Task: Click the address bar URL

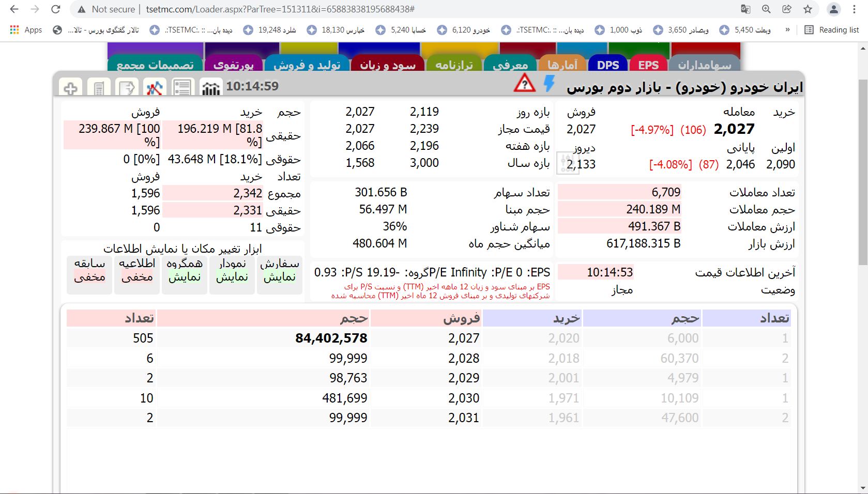Action: coord(280,9)
